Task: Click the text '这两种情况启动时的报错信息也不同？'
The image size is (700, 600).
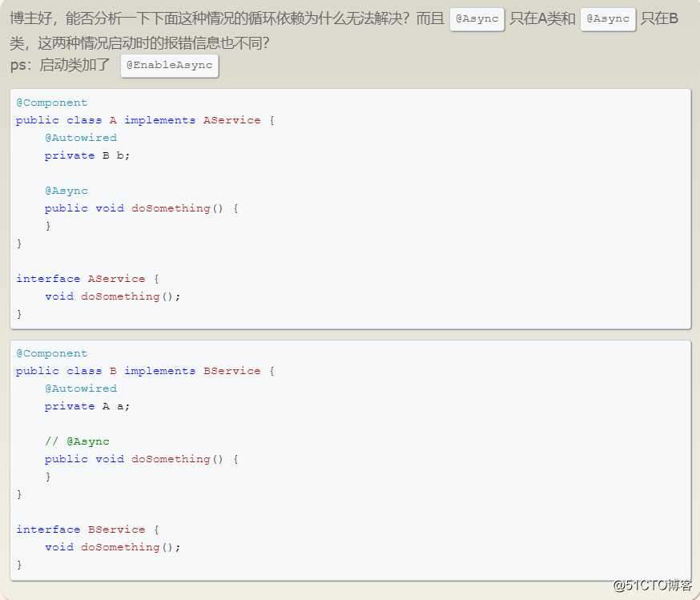Action: pyautogui.click(x=154, y=43)
